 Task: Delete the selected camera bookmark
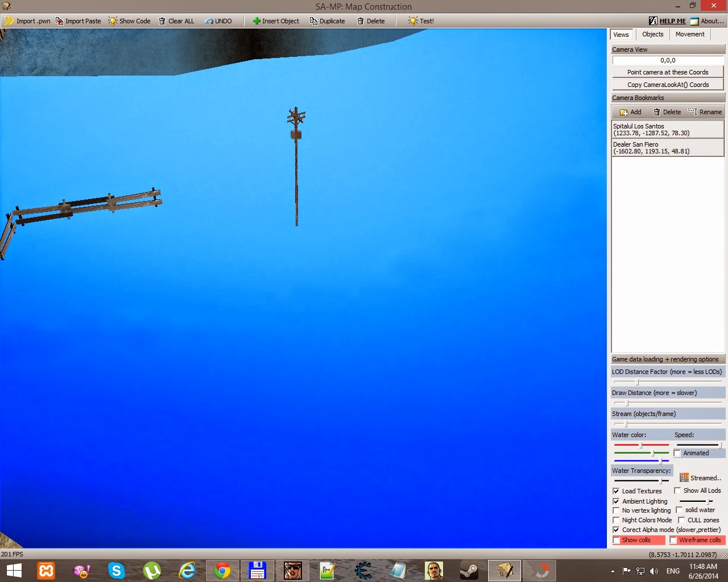point(667,112)
